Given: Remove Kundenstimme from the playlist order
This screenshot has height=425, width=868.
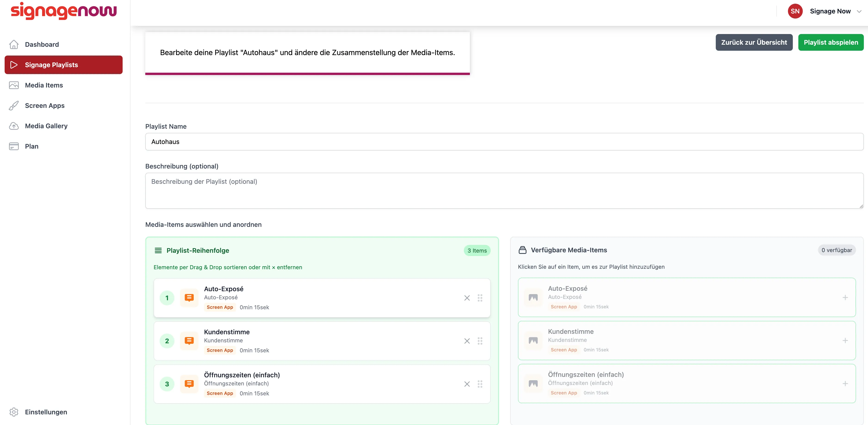Looking at the screenshot, I should [x=467, y=341].
